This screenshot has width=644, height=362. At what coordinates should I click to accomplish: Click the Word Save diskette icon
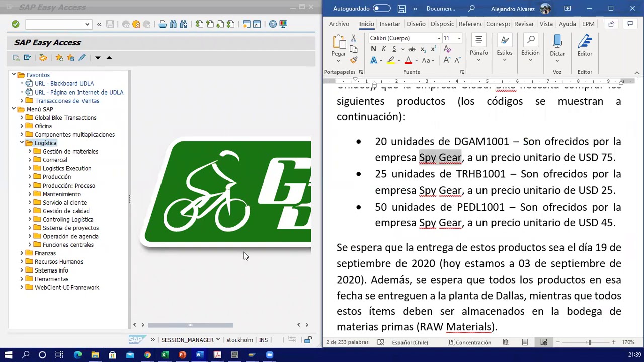(401, 8)
